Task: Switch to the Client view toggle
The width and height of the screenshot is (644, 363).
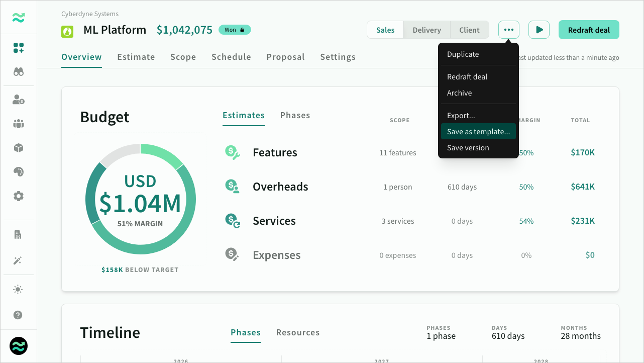Action: coord(469,30)
